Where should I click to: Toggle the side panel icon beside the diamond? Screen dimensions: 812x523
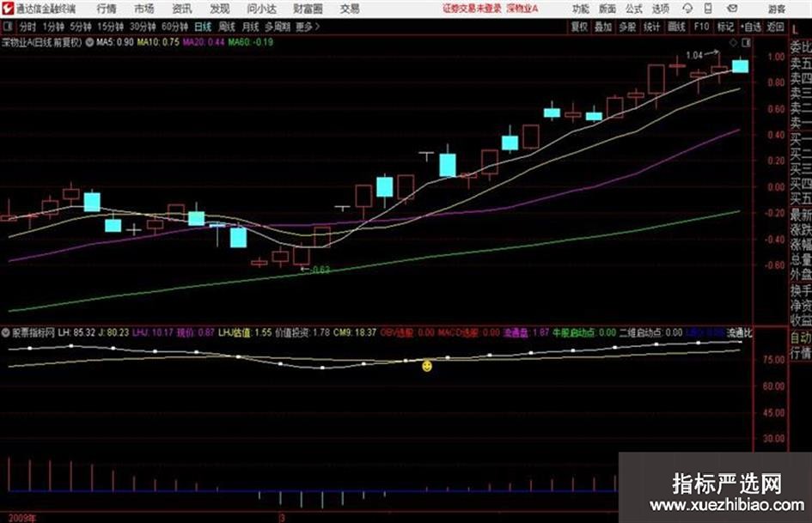click(746, 42)
